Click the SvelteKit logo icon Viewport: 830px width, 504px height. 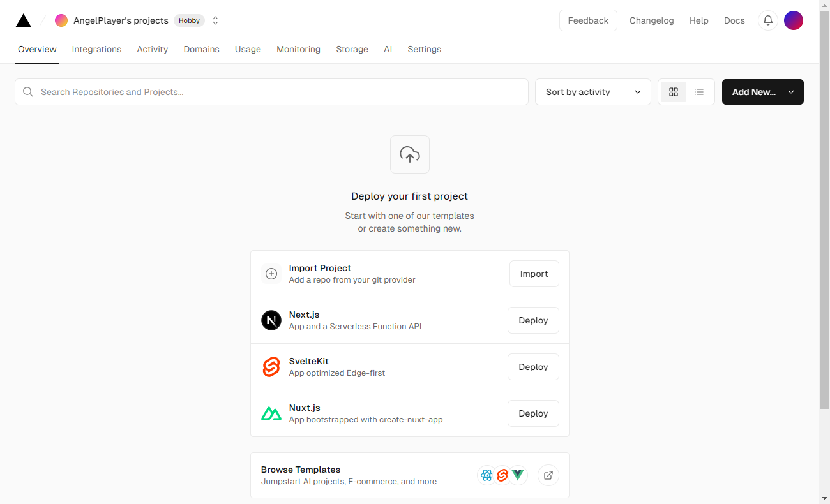(x=271, y=367)
